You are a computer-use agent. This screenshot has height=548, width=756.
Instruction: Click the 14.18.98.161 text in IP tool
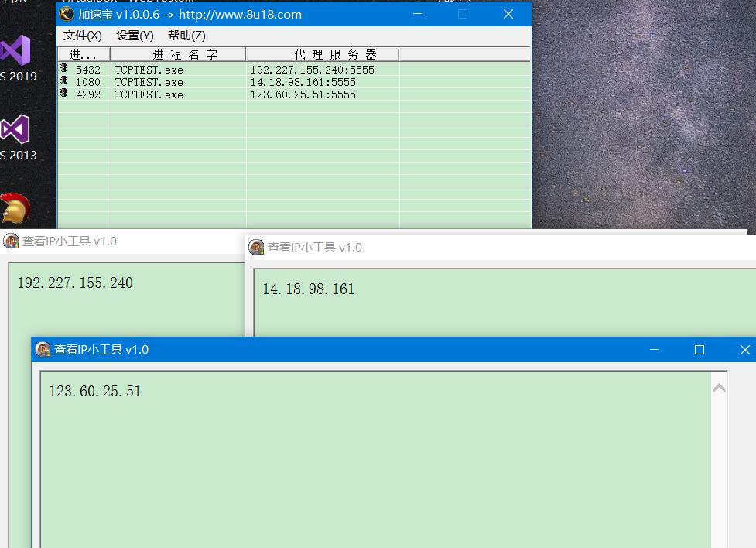[x=309, y=289]
